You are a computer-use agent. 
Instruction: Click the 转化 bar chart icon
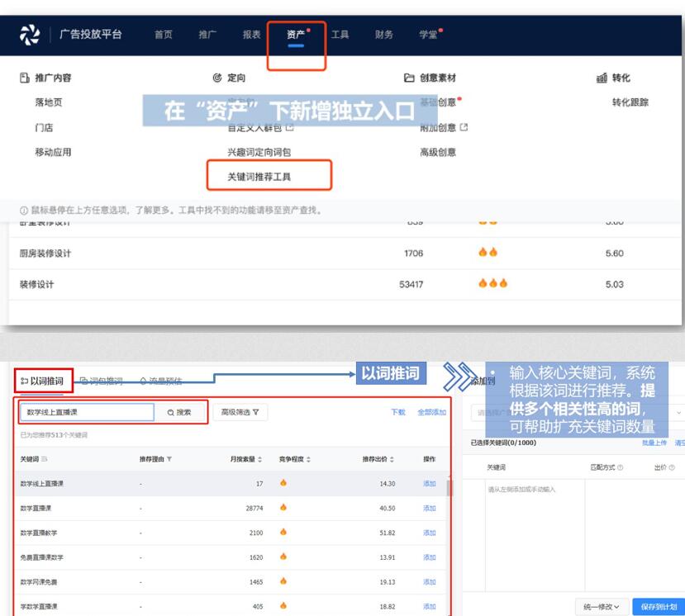coord(602,78)
